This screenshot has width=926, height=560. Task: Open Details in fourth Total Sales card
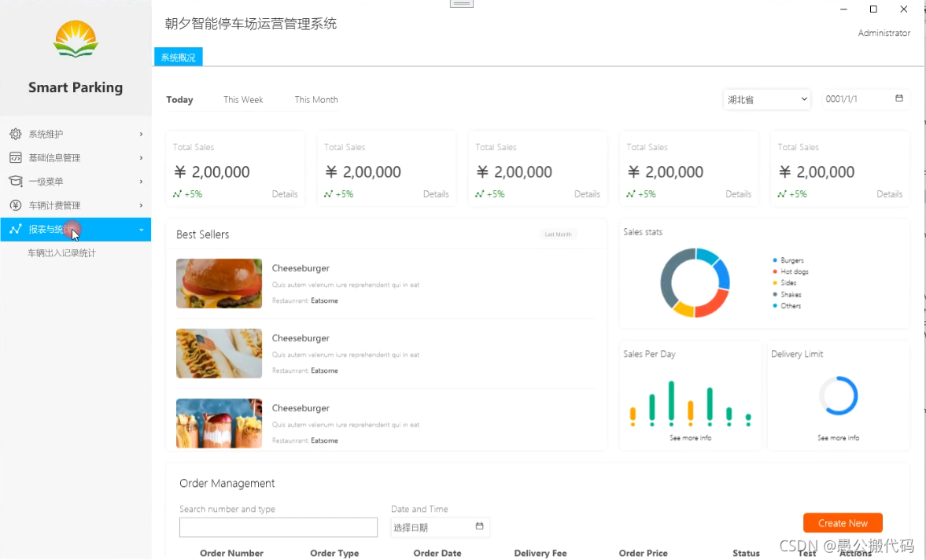tap(738, 194)
